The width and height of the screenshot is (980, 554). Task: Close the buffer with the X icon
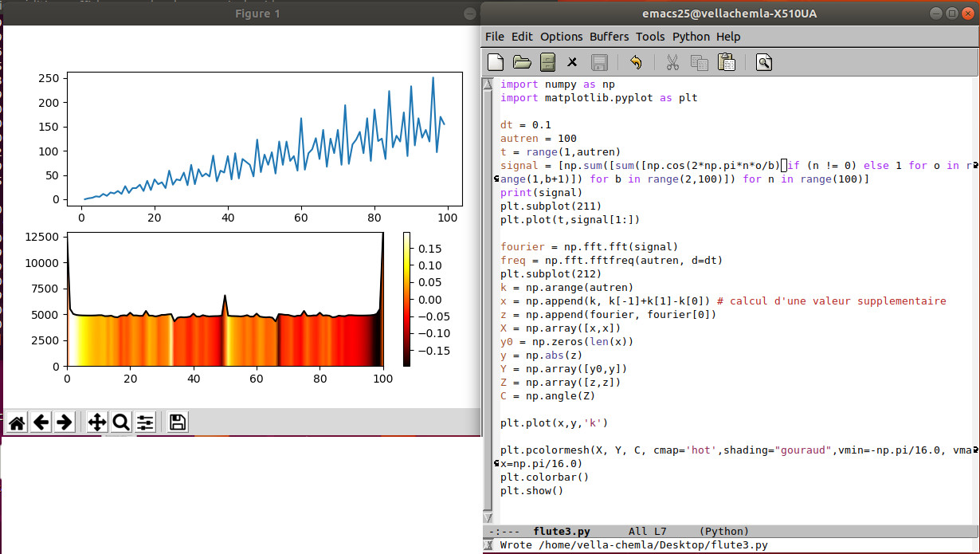pos(572,62)
